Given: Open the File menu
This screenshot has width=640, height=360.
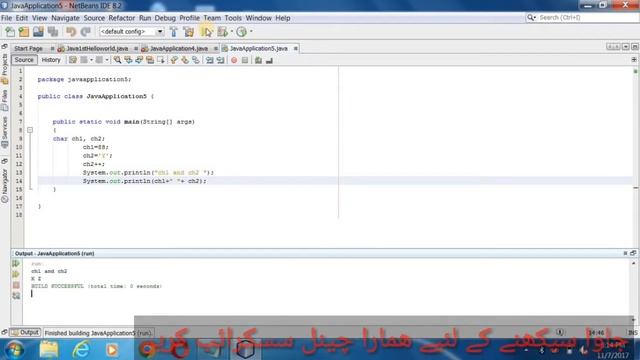Looking at the screenshot, I should [x=7, y=18].
